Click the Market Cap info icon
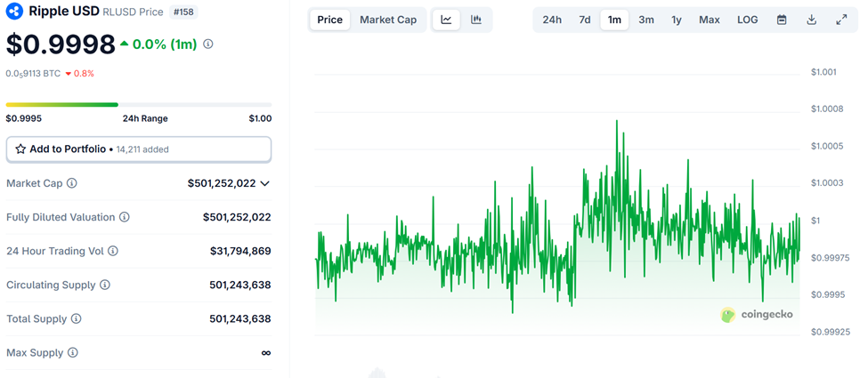 72,183
